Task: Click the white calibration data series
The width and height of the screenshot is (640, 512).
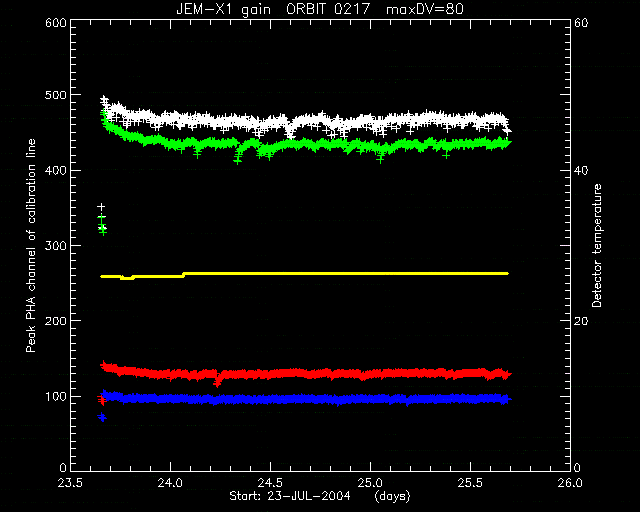Action: point(306,120)
